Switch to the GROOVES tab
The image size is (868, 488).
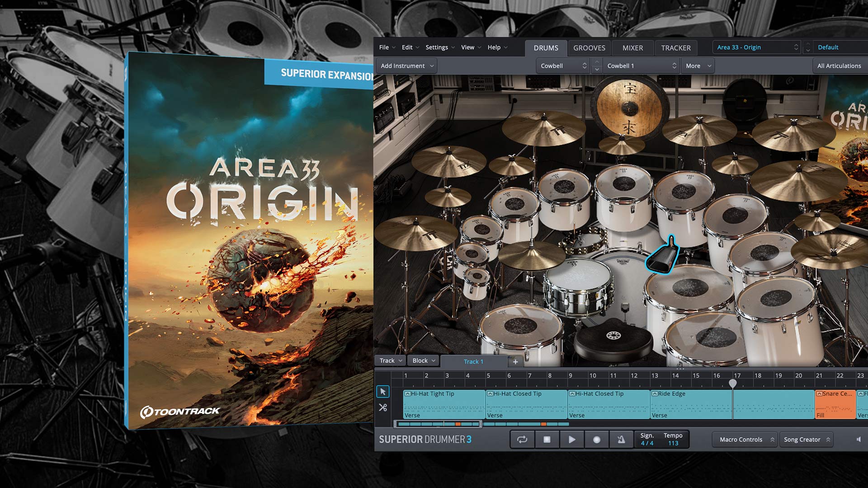click(x=589, y=48)
